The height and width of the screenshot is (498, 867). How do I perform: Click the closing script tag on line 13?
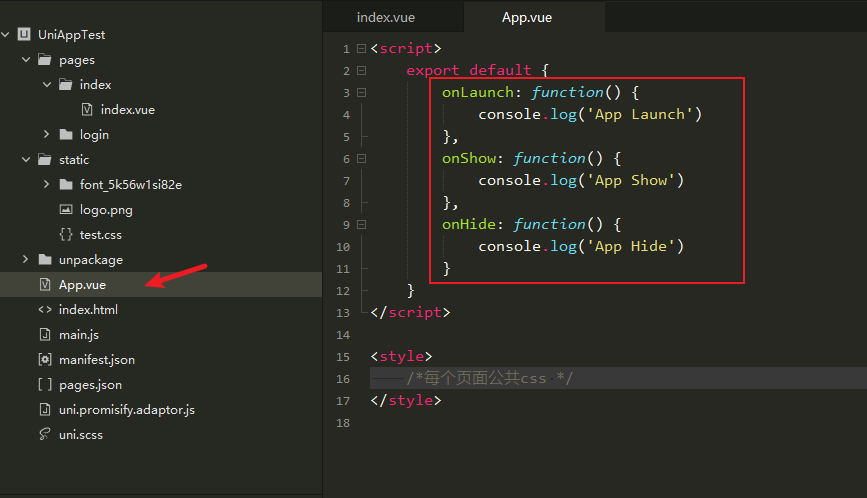coord(410,313)
